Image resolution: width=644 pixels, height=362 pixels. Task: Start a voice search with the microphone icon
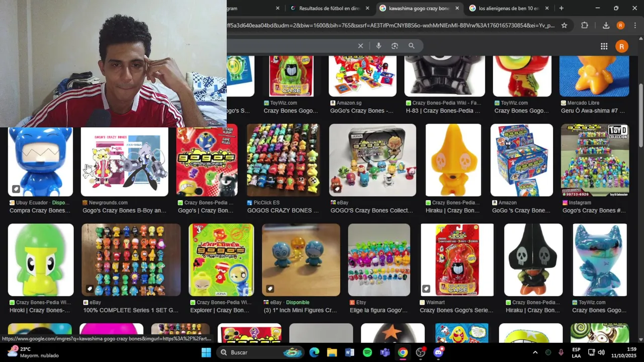(378, 46)
